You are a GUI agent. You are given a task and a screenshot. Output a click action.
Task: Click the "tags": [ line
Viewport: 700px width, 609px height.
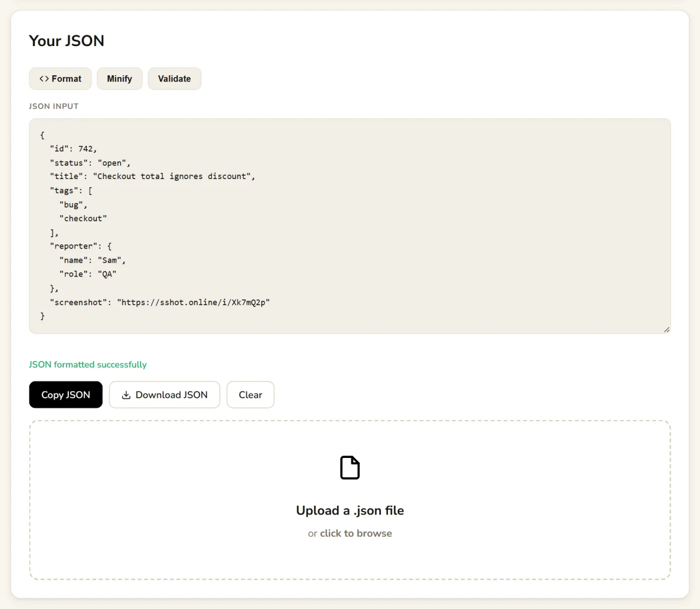(x=71, y=191)
